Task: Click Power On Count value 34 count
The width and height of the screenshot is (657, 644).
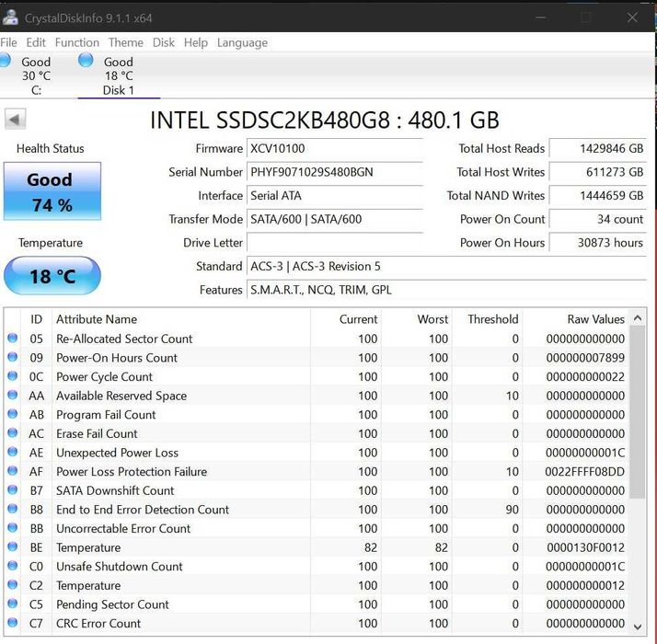Action: point(598,219)
